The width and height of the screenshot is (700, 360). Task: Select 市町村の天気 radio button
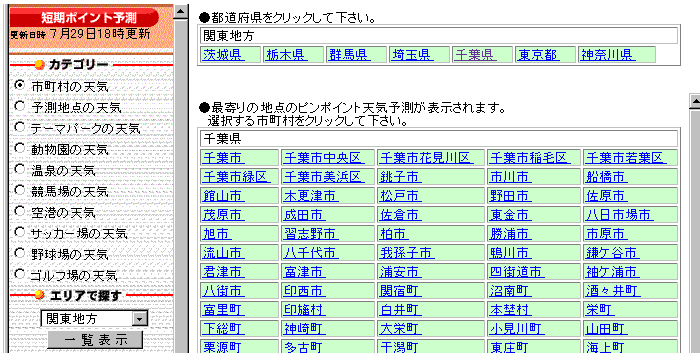coord(20,84)
